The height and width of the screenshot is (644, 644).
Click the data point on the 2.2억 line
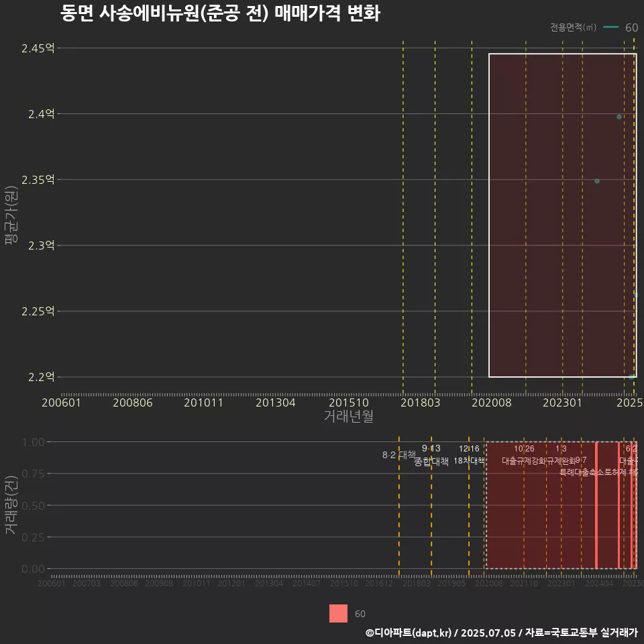[631, 377]
